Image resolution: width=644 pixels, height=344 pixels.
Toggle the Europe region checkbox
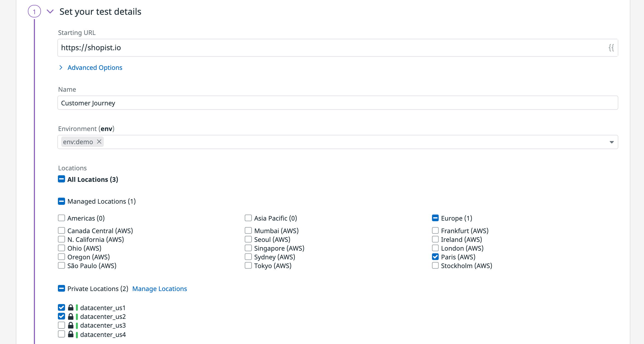435,218
